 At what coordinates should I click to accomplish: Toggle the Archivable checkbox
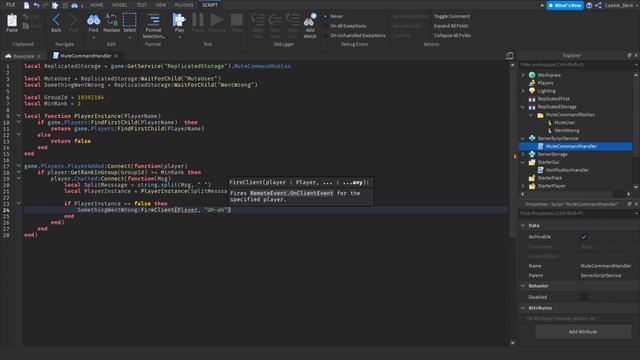pyautogui.click(x=584, y=237)
